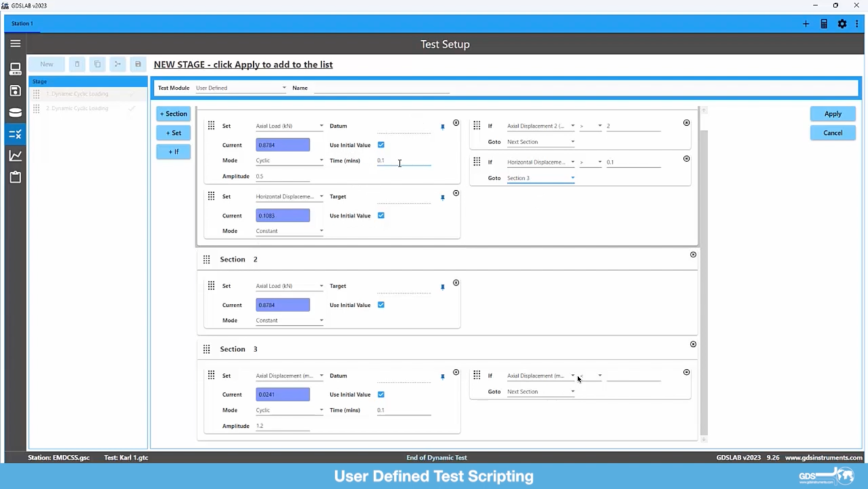Screen dimensions: 868x489
Task: Click the + Section button
Action: click(x=174, y=114)
